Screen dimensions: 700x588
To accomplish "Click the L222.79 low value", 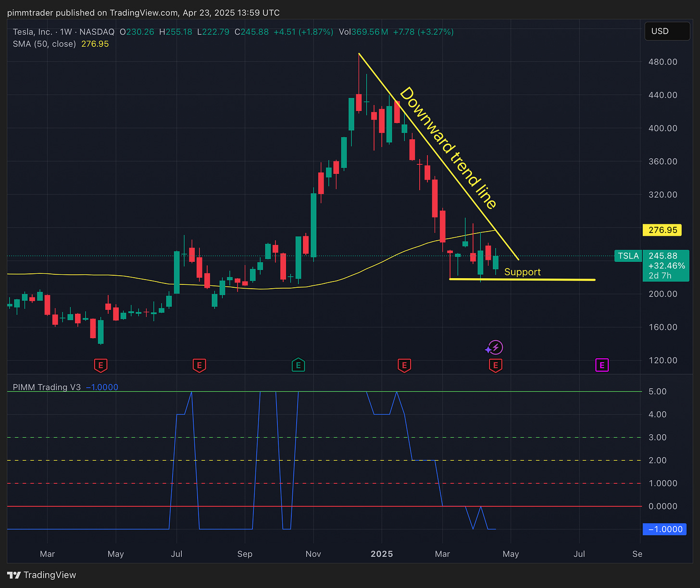I will [213, 32].
